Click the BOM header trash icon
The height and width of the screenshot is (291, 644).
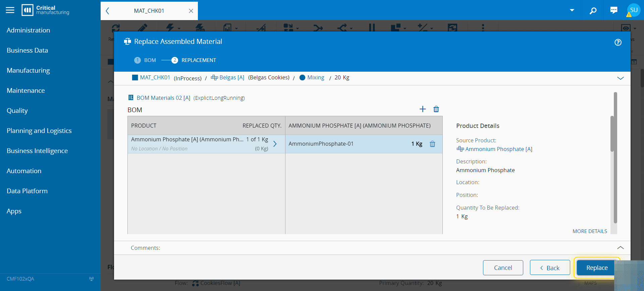tap(436, 109)
